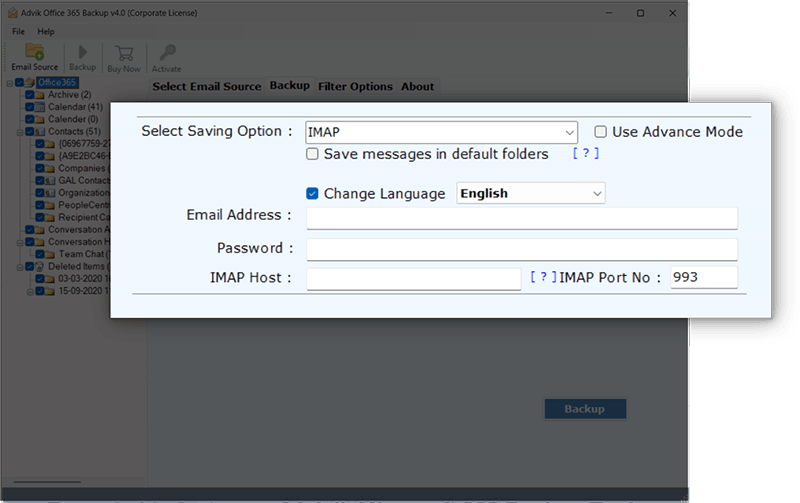Viewport: 800px width, 503px height.
Task: Click the Contacts (51) contact card icon
Action: click(x=39, y=132)
